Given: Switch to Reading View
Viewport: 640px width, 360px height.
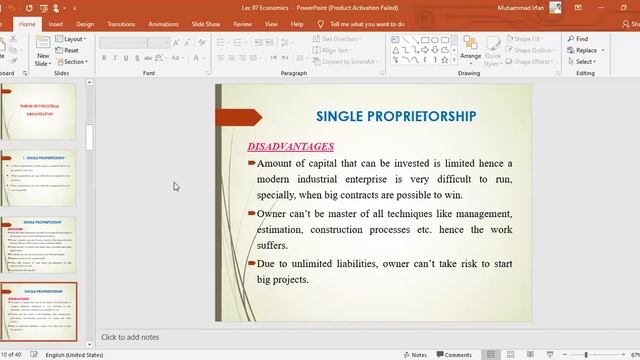Looking at the screenshot, I should pyautogui.click(x=530, y=354).
